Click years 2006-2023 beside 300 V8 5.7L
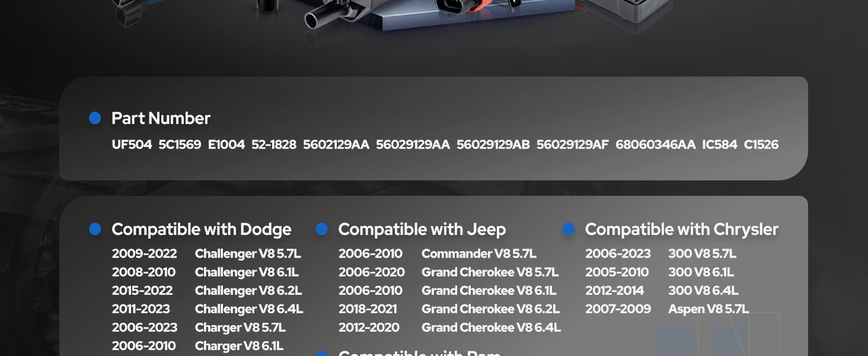The height and width of the screenshot is (356, 868). pyautogui.click(x=618, y=253)
